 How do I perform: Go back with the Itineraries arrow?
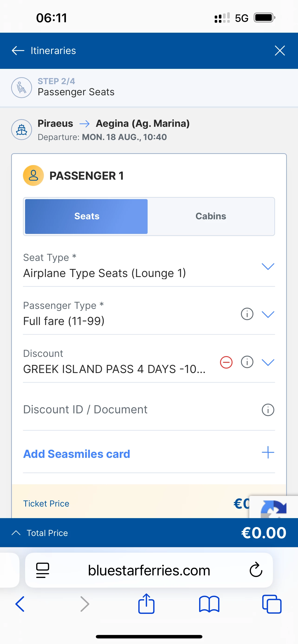18,51
